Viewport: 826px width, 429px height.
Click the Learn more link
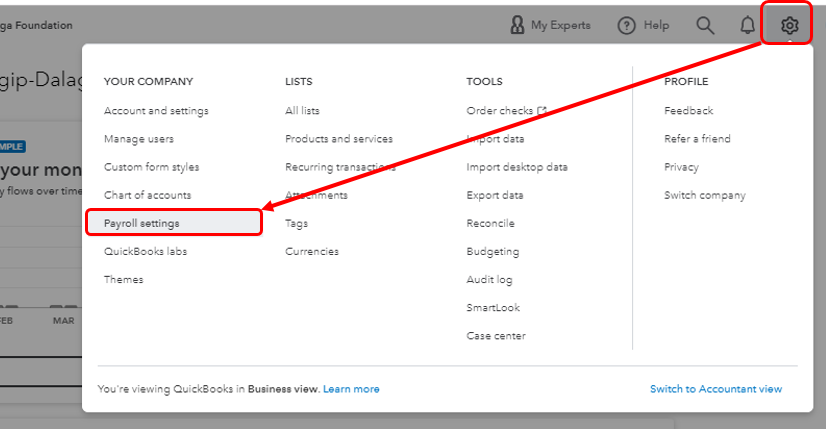pyautogui.click(x=351, y=389)
